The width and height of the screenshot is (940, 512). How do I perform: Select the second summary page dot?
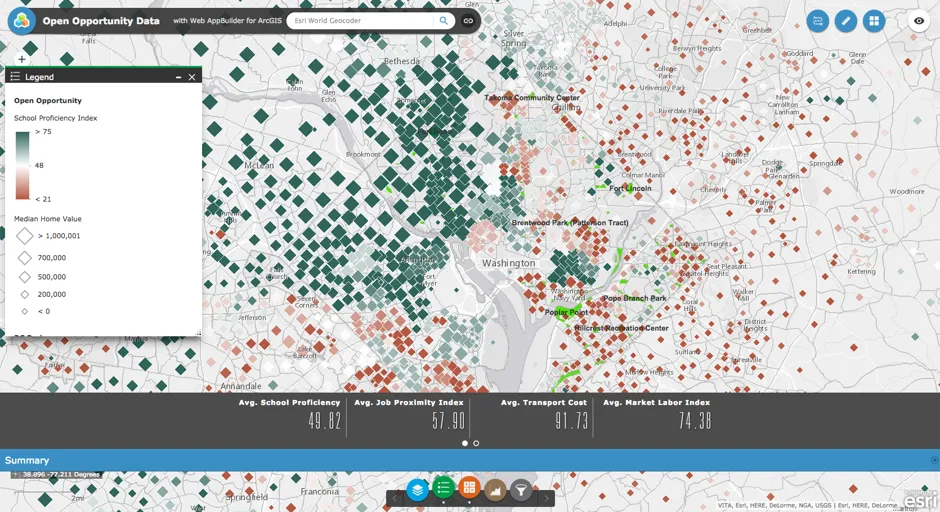coord(476,443)
